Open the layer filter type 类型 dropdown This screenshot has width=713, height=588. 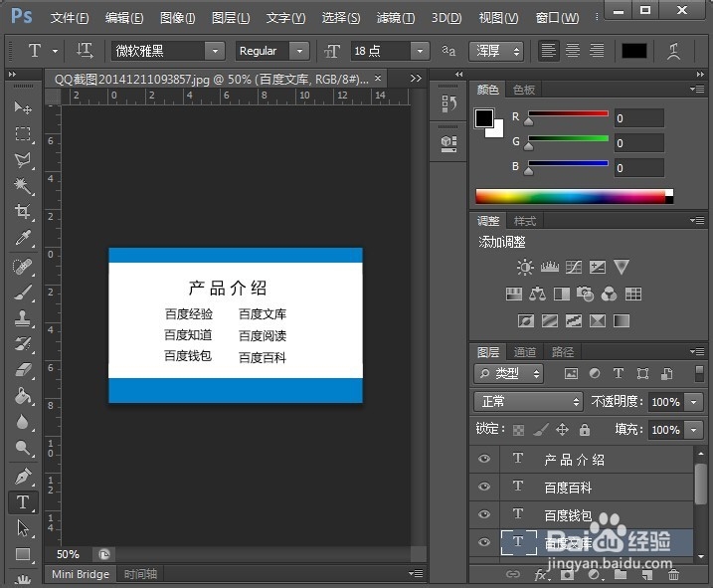(509, 374)
